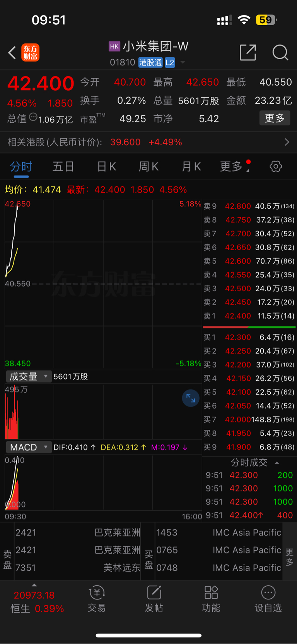This screenshot has width=297, height=644.
Task: Tap 相关港股 (人民币计价) row
Action: click(x=148, y=142)
